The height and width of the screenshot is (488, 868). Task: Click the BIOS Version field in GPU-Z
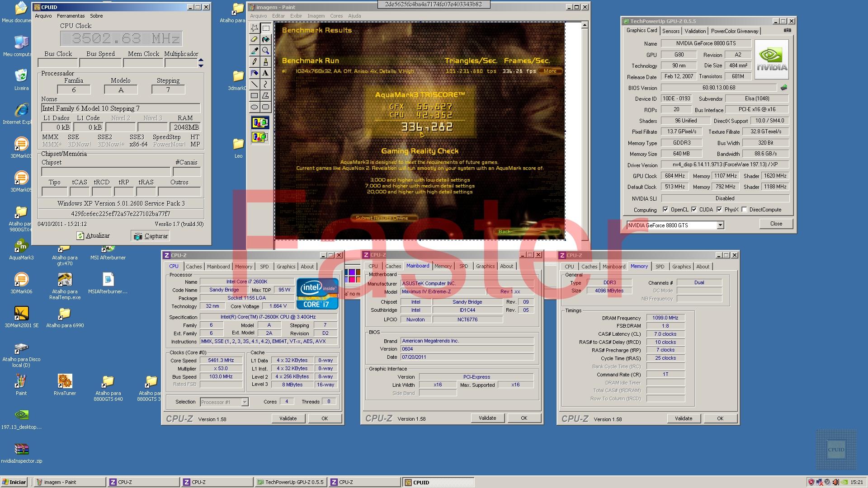click(719, 88)
